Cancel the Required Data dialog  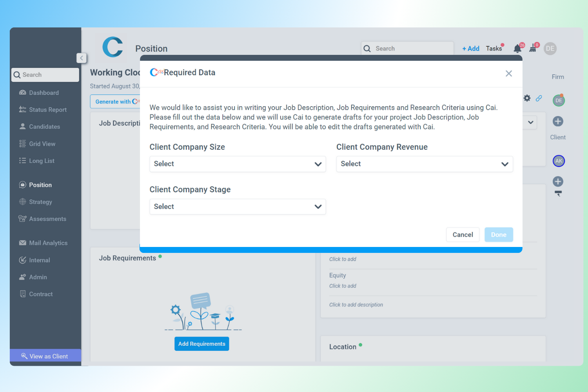[x=463, y=235]
